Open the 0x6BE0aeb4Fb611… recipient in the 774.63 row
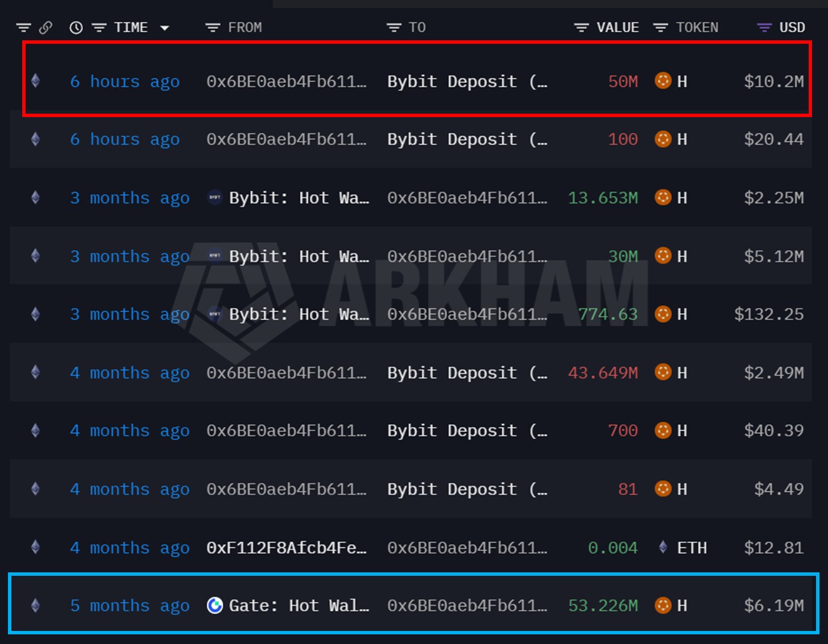 (x=467, y=314)
